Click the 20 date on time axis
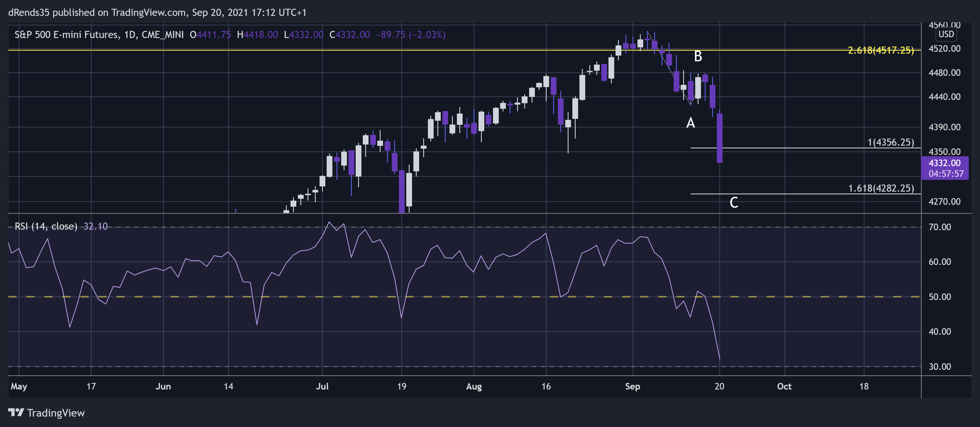The height and width of the screenshot is (427, 980). tap(719, 387)
